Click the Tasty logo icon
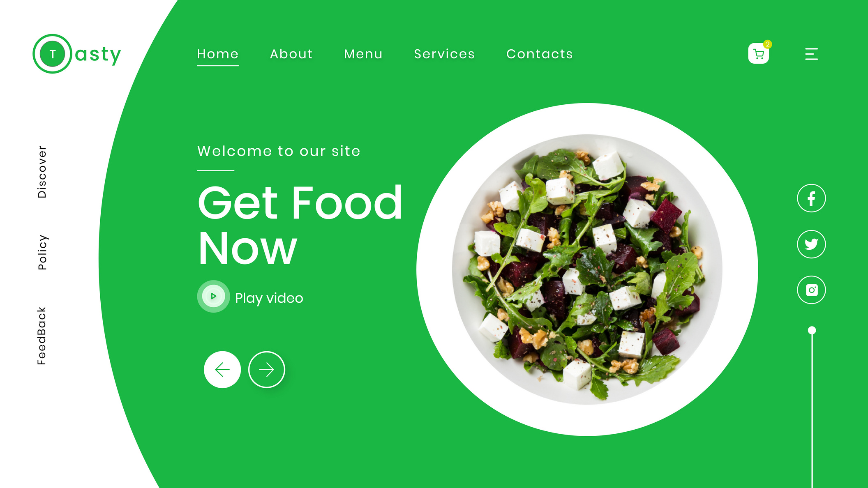 [x=52, y=54]
